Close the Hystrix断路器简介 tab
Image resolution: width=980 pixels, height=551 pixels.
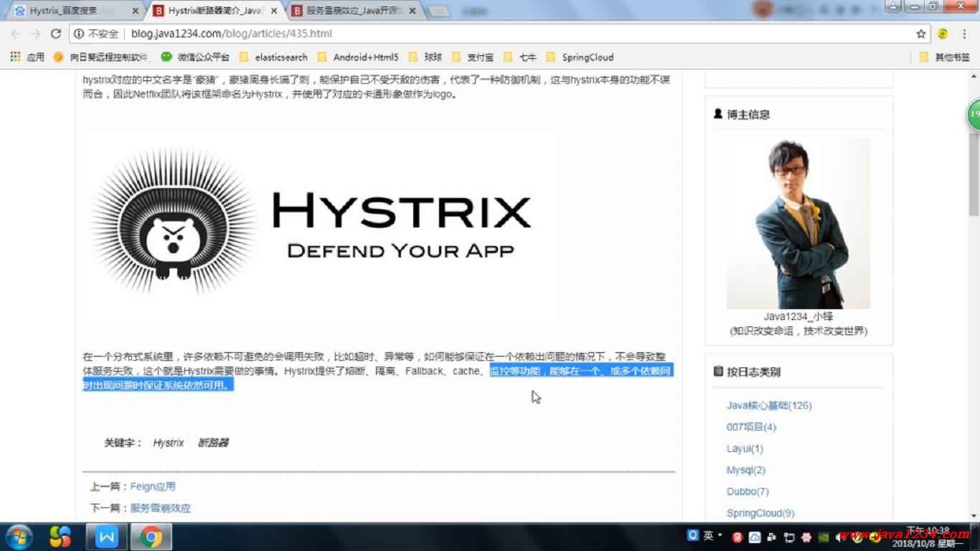pos(273,11)
